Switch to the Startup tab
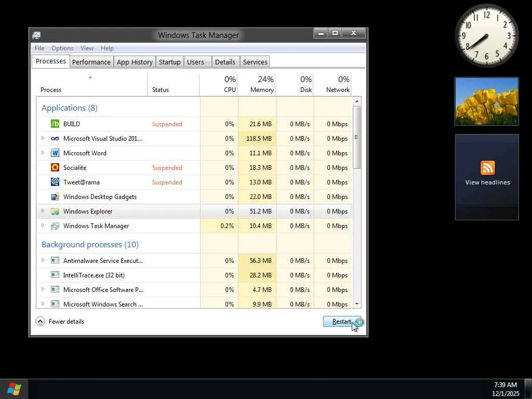532x399 pixels. pos(170,62)
